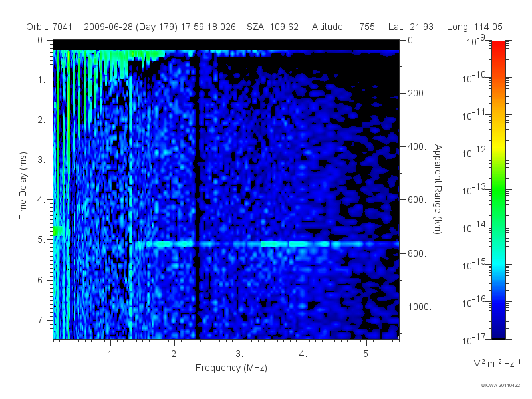This screenshot has width=532, height=399.
Task: Click the green patch at 4.8 ms delay
Action: pyautogui.click(x=57, y=231)
